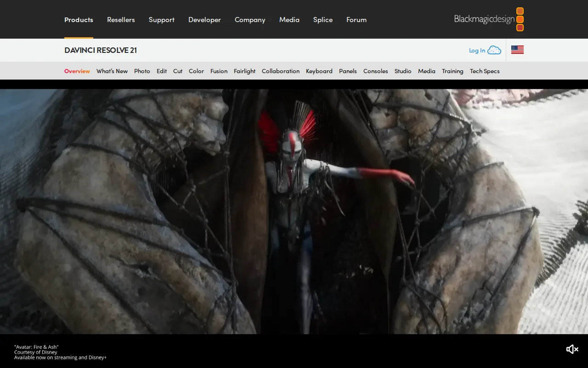This screenshot has height=368, width=588.
Task: Open the Media tab in the sub navigation
Action: click(x=427, y=71)
